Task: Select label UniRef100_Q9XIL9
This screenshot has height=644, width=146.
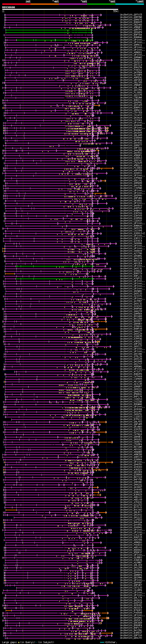Action: [131, 65]
